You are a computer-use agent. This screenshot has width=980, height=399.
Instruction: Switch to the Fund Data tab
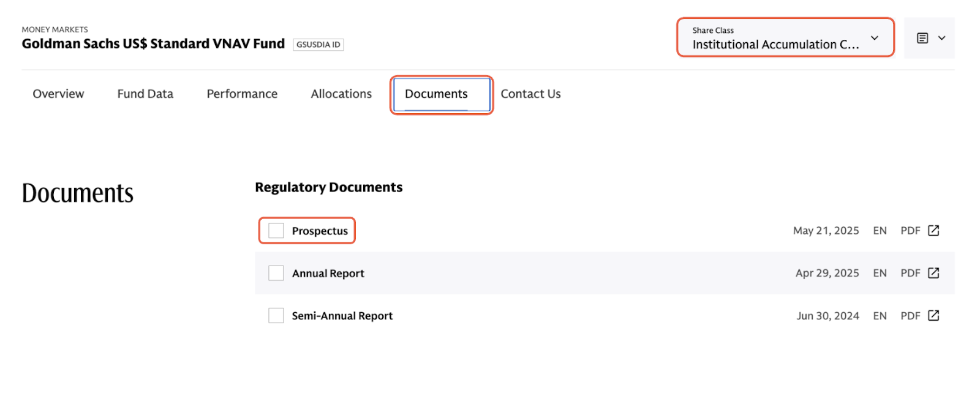(145, 94)
